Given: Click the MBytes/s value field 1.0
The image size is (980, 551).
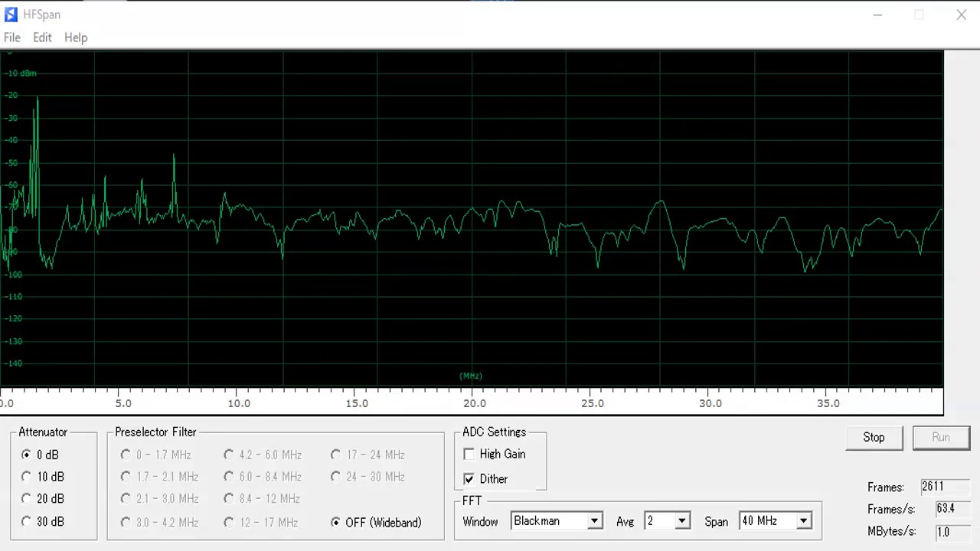Looking at the screenshot, I should 952,532.
